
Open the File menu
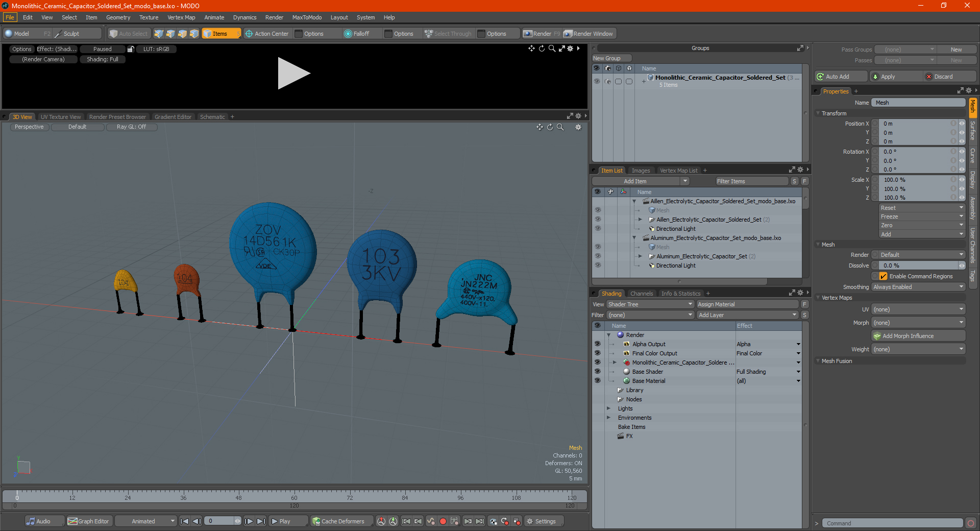[x=10, y=17]
